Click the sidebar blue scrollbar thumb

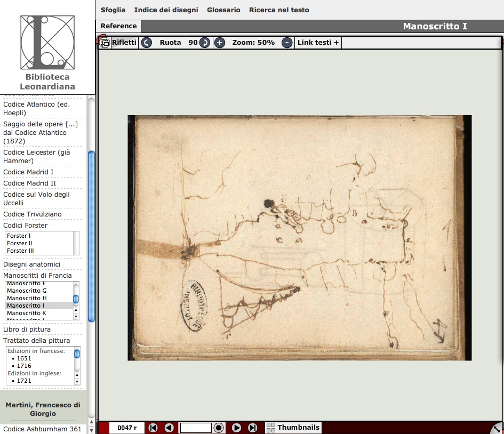coord(91,236)
